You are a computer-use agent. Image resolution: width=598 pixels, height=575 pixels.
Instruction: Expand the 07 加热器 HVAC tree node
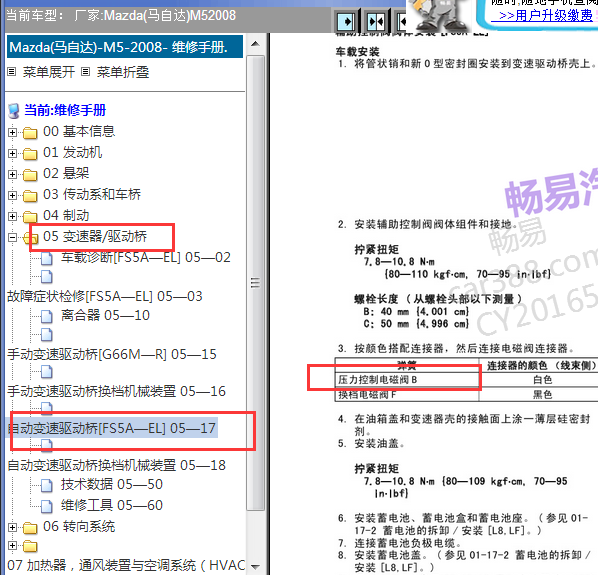pyautogui.click(x=13, y=545)
